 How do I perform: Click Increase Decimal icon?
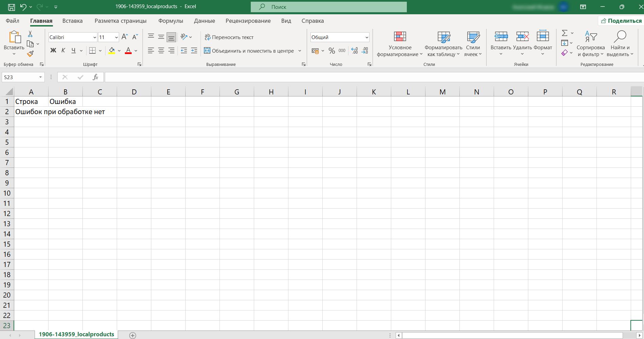pyautogui.click(x=354, y=51)
